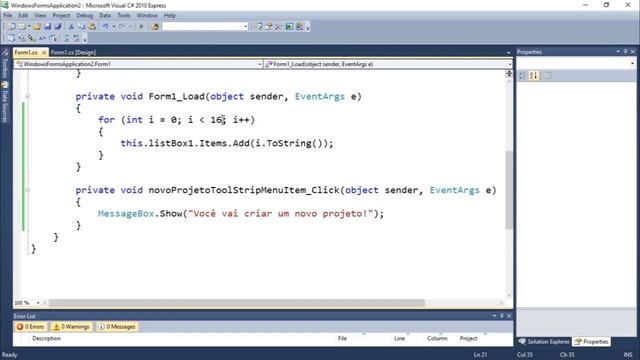This screenshot has height=360, width=640.
Task: Open the Data menu
Action: click(105, 16)
